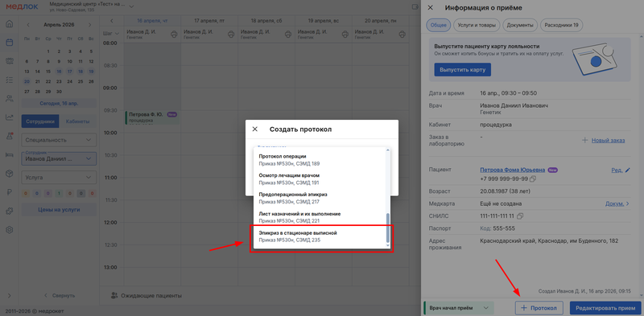Click the Сегодня, 16 апр. button
The height and width of the screenshot is (316, 644).
pos(59,104)
